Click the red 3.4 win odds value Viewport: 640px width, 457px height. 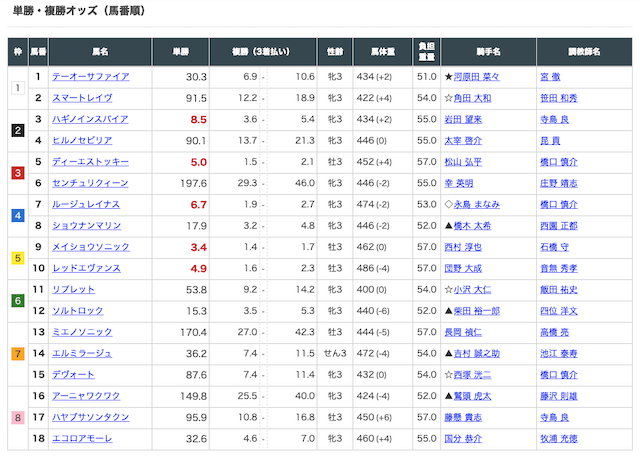198,247
